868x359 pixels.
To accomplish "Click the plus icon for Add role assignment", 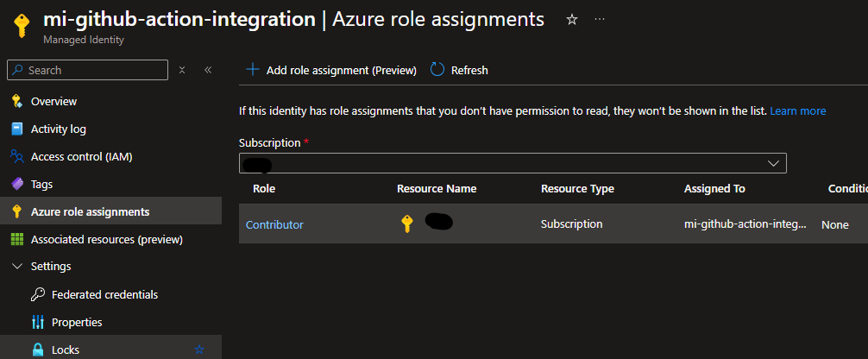I will tap(253, 70).
